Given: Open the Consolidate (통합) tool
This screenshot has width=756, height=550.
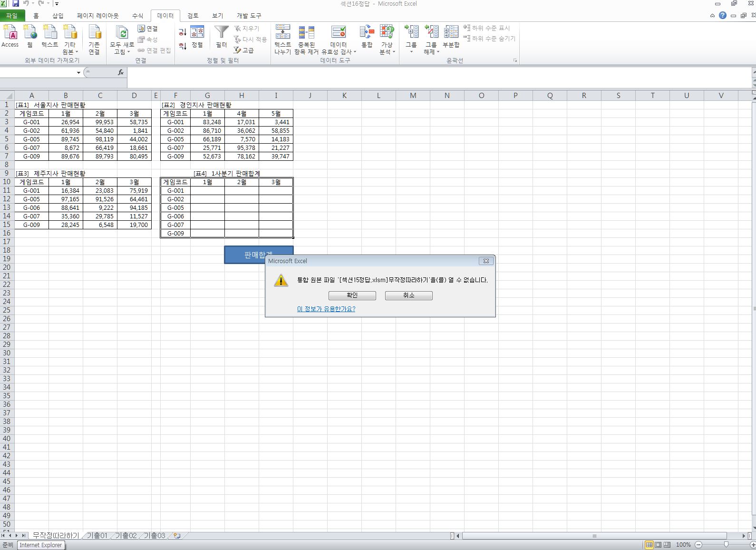Looking at the screenshot, I should coord(367,36).
